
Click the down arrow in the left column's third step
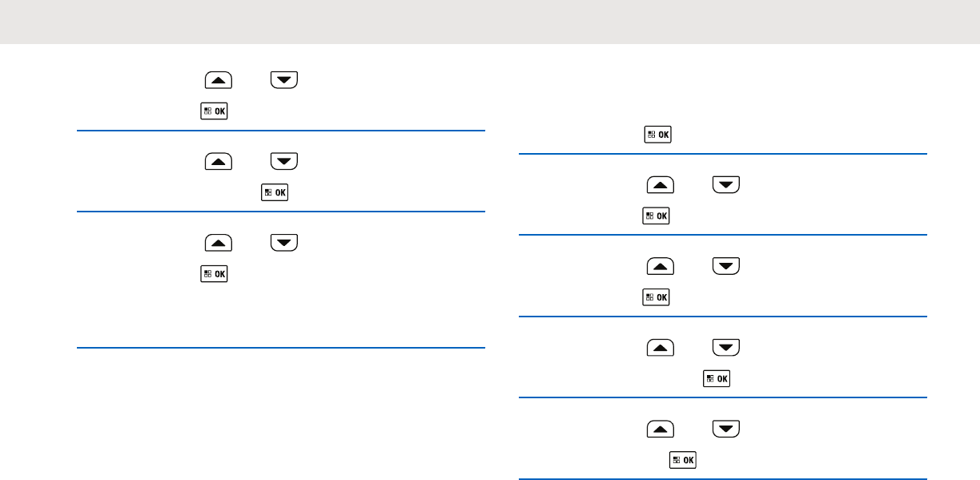point(284,243)
